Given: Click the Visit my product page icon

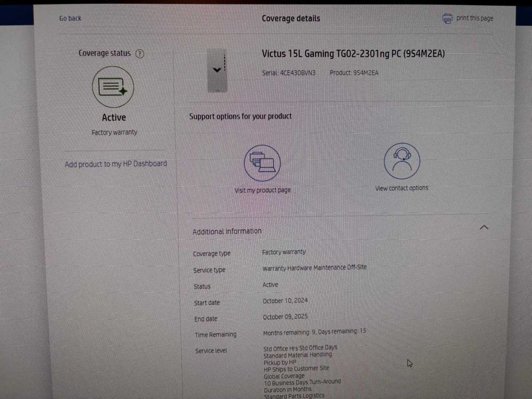Looking at the screenshot, I should pyautogui.click(x=262, y=163).
